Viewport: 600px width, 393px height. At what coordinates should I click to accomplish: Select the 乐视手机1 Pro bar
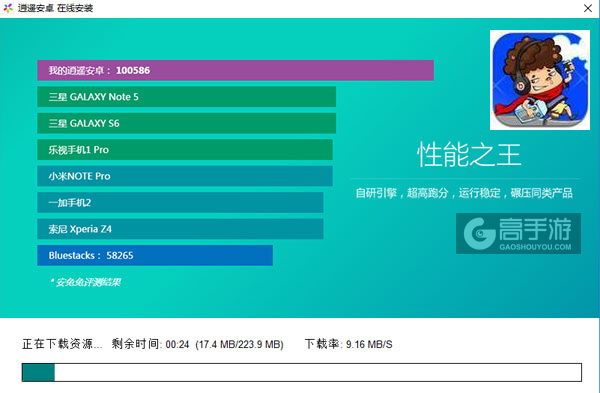coord(185,150)
